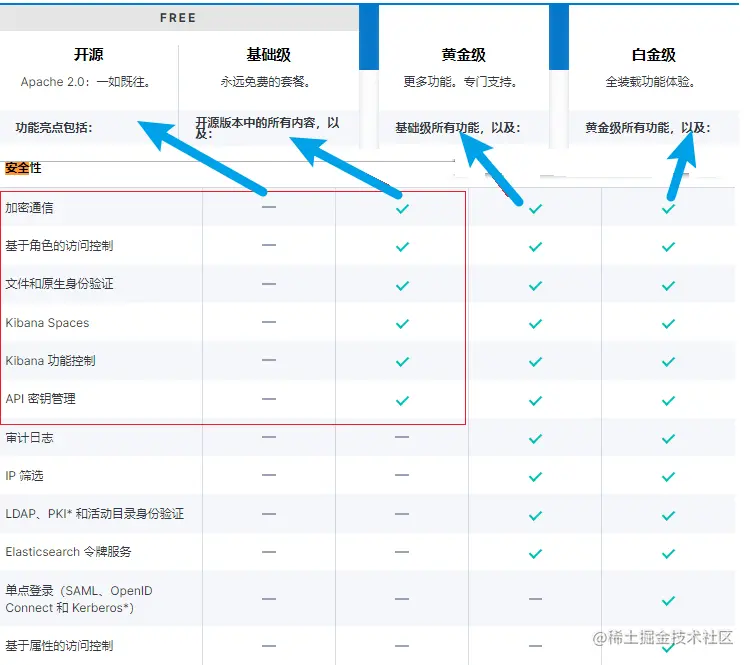Image resolution: width=752 pixels, height=665 pixels.
Task: Click the '功能亮点包括:' text
Action: point(54,128)
